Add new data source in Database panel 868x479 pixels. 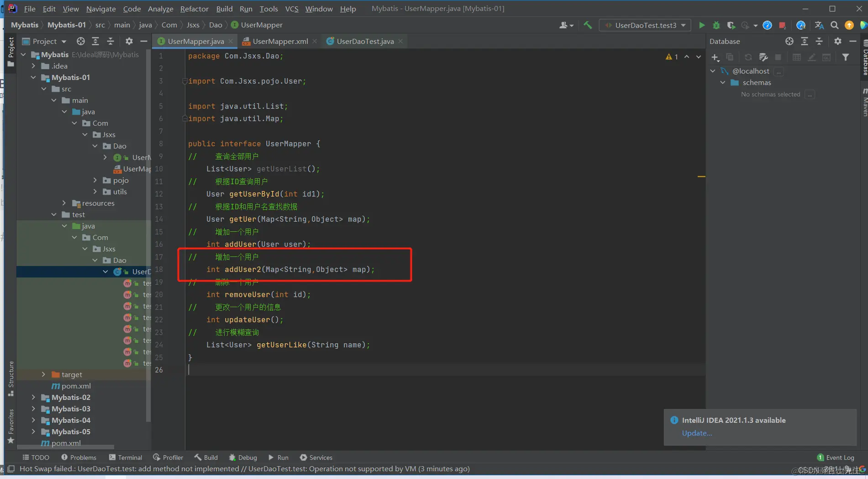[715, 57]
